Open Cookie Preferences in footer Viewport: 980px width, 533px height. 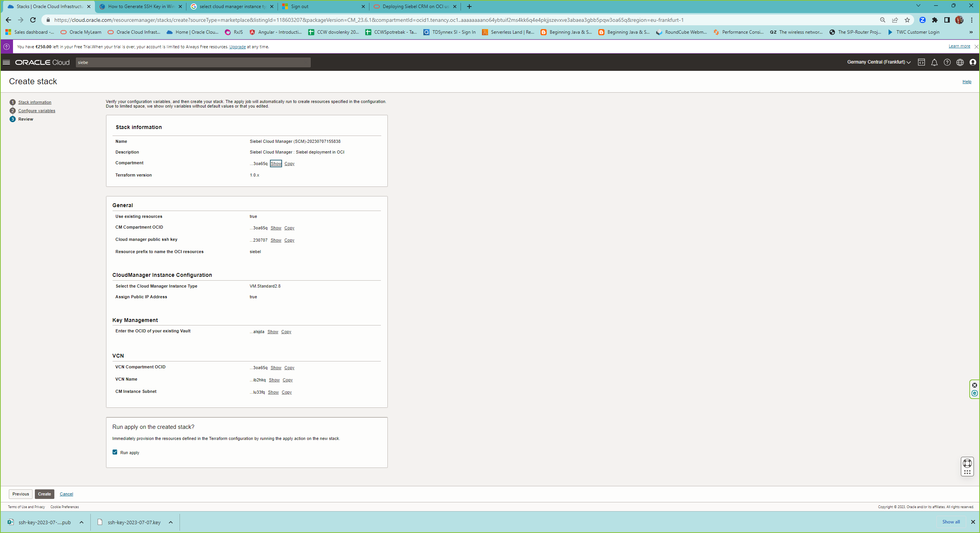65,507
